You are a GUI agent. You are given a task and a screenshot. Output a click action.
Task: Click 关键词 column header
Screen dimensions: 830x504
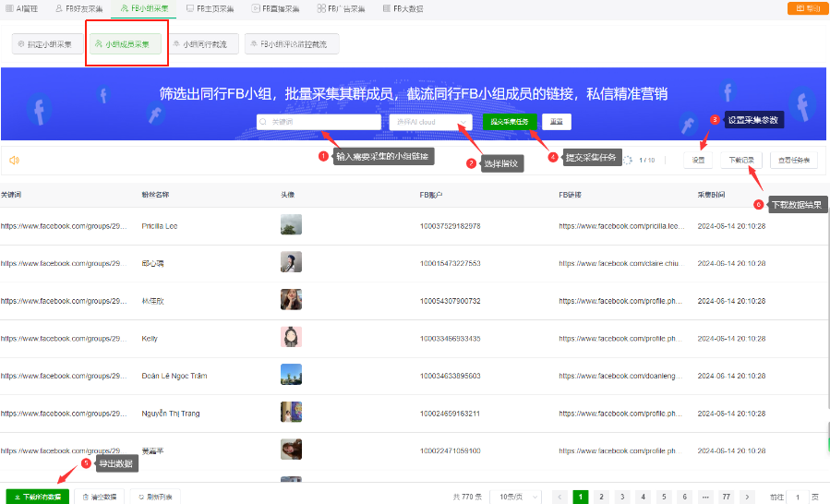(x=11, y=195)
